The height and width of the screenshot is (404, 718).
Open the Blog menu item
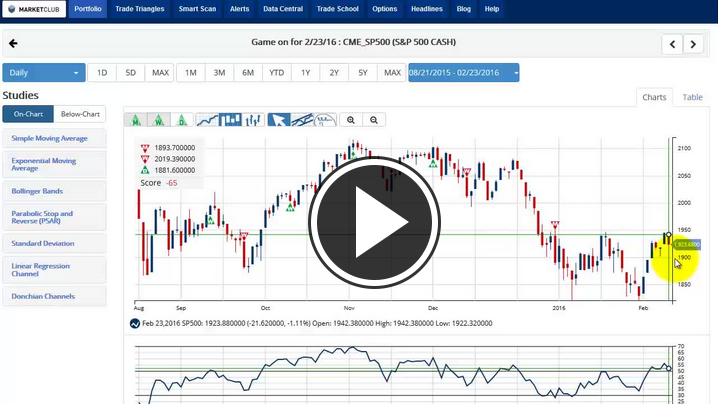pos(463,9)
